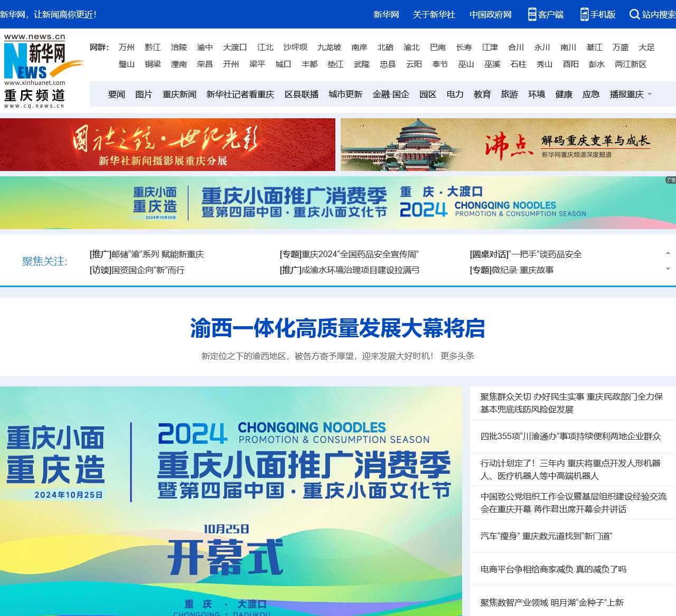Viewport: 676px width, 616px height.
Task: Open 国社之镜·世纪光影 photo exhibition banner
Action: tap(167, 145)
